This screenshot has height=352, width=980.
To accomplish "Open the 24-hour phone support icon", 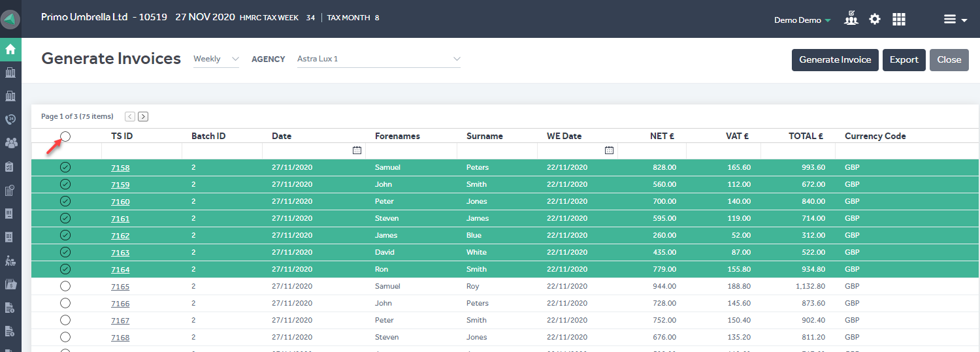I will click(10, 119).
